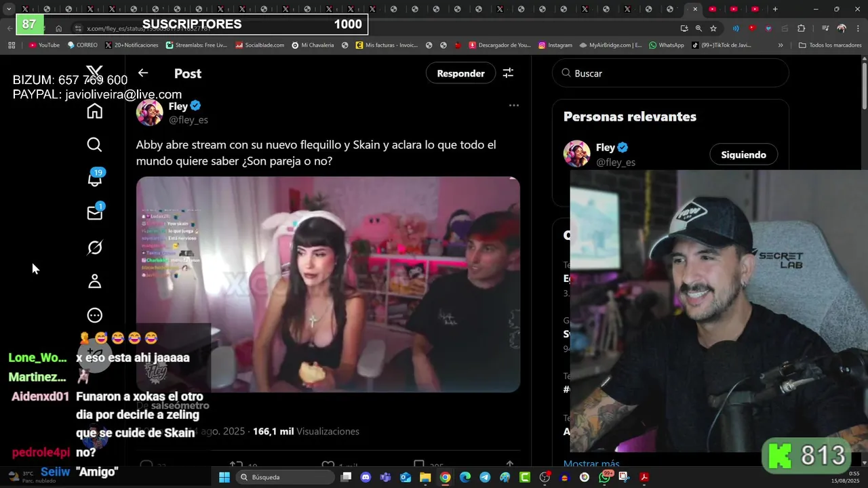Click the zoom magnifier in address bar

[x=698, y=28]
